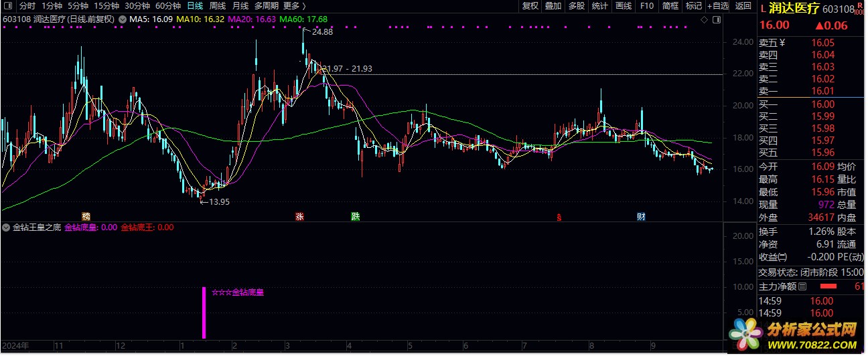Click the red $ event marker
868x356 pixels.
click(559, 216)
